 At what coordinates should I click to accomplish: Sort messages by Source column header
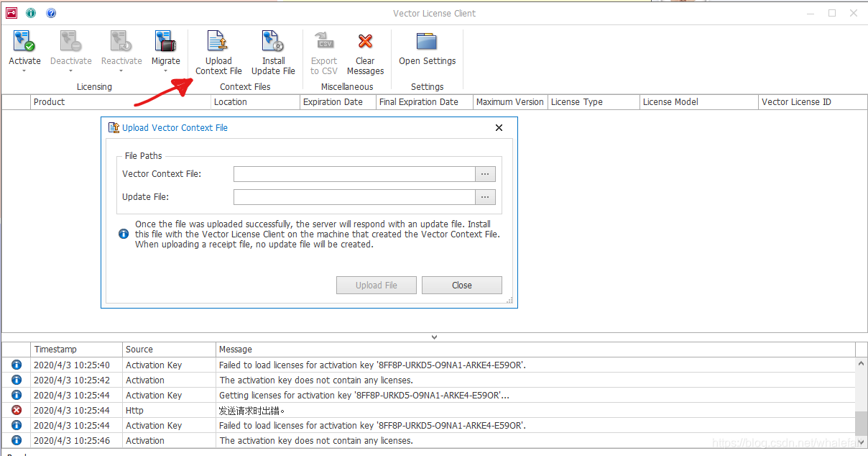click(169, 350)
